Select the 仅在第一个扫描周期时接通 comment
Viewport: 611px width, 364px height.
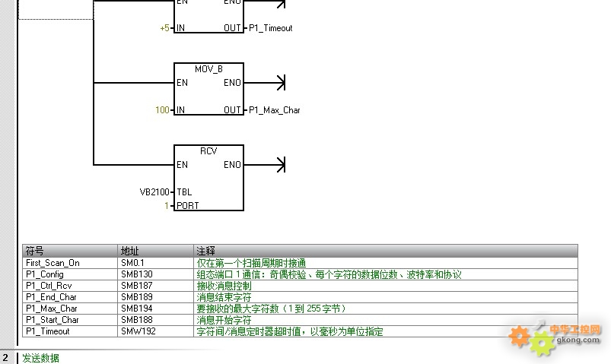386,263
